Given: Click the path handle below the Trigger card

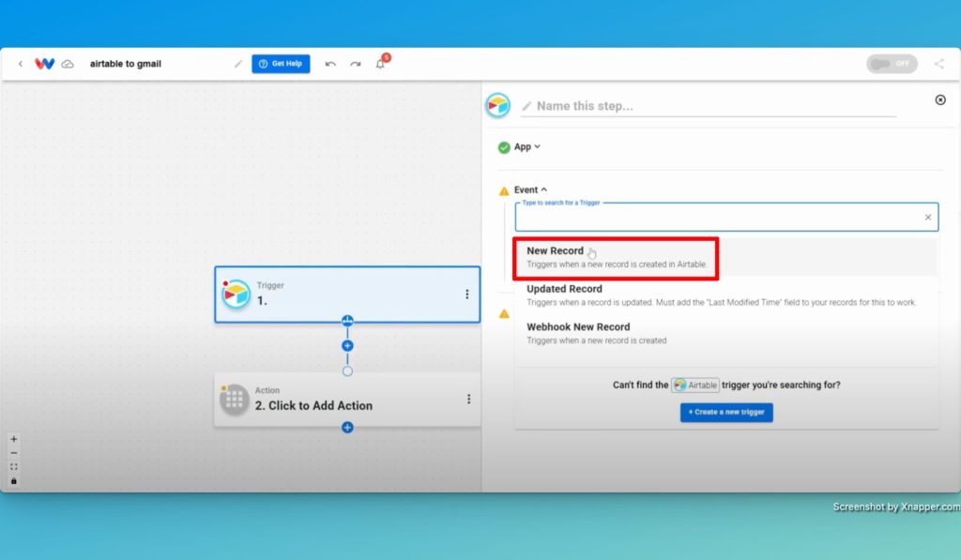Looking at the screenshot, I should (x=347, y=321).
